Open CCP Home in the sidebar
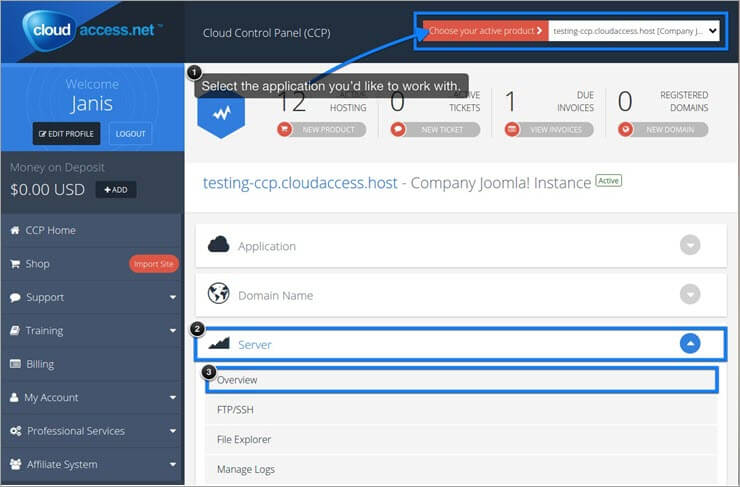The image size is (740, 487). point(50,230)
